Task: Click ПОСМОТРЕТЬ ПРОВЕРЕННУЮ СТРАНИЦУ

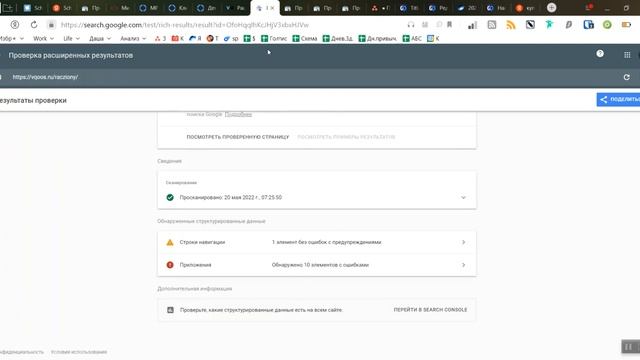Action: coord(238,137)
